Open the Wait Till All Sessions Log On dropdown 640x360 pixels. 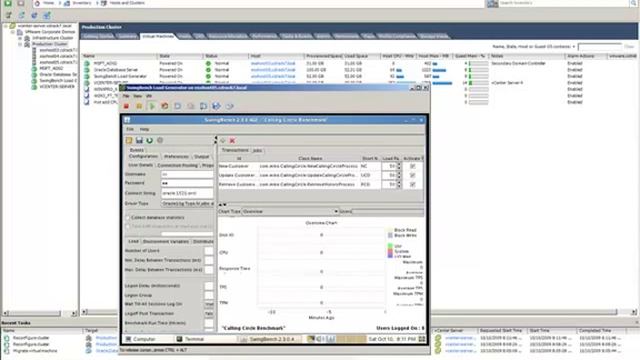[x=209, y=304]
